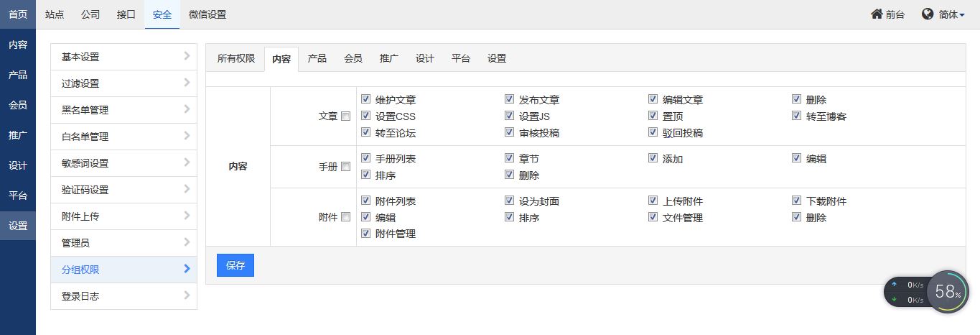This screenshot has height=335, width=980.
Task: Open the 简体 language dropdown
Action: [x=952, y=14]
